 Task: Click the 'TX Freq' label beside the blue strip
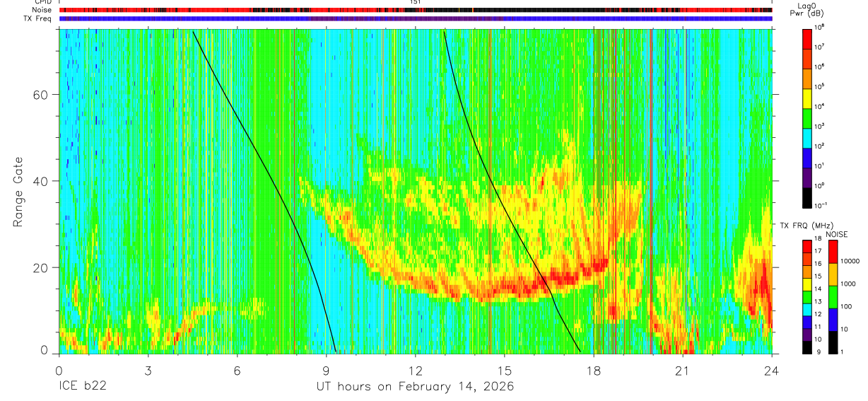37,18
